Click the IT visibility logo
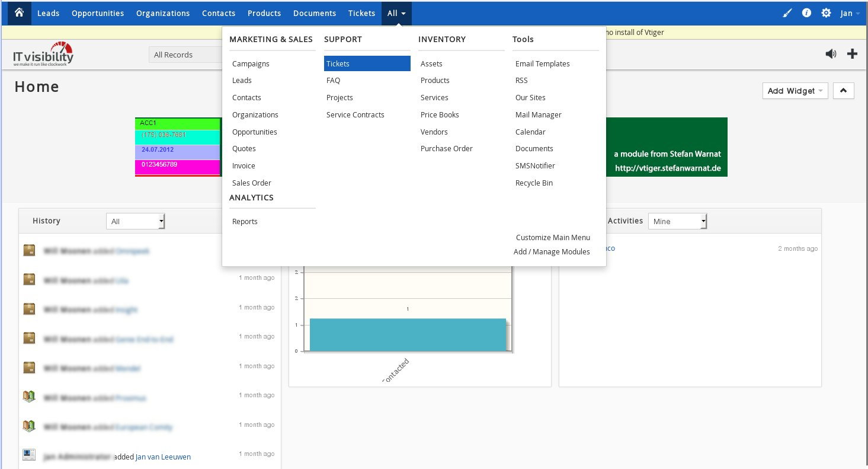Viewport: 868px width, 469px height. 43,53
